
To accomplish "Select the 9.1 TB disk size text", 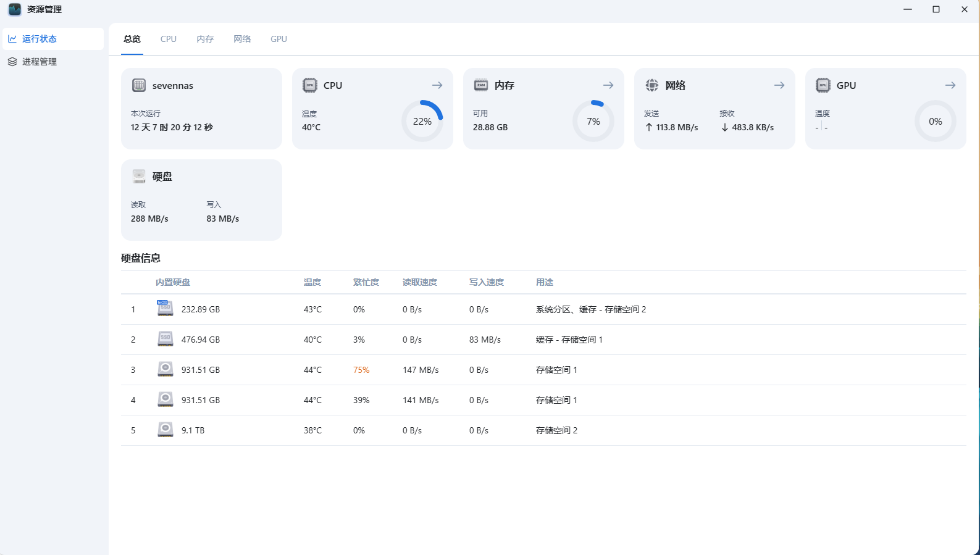I will tap(193, 430).
